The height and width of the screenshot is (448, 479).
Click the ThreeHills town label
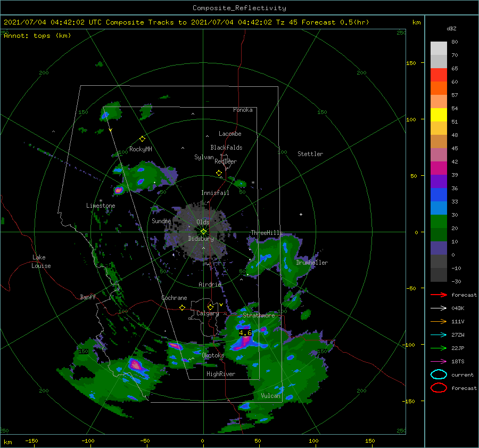(267, 233)
